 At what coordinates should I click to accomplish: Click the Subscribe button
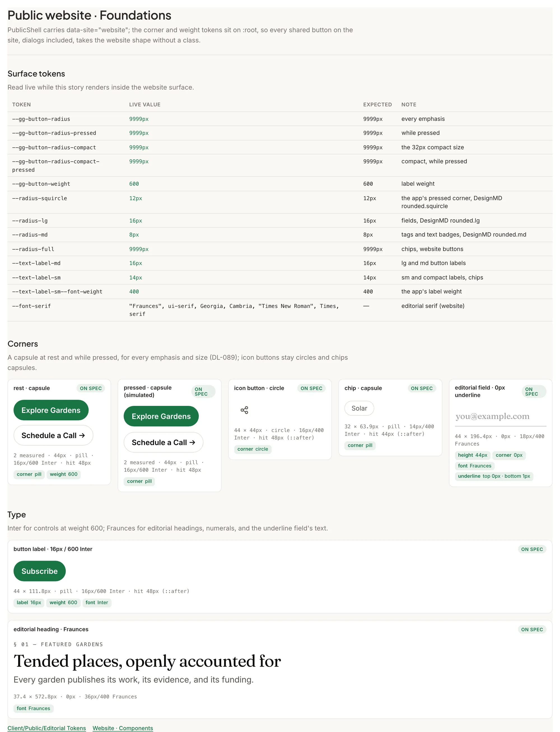(x=40, y=571)
